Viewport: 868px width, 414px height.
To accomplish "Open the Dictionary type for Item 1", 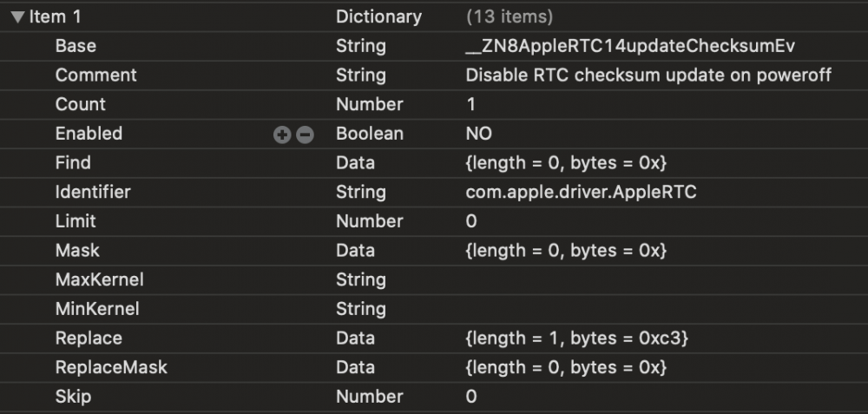I will click(x=378, y=17).
